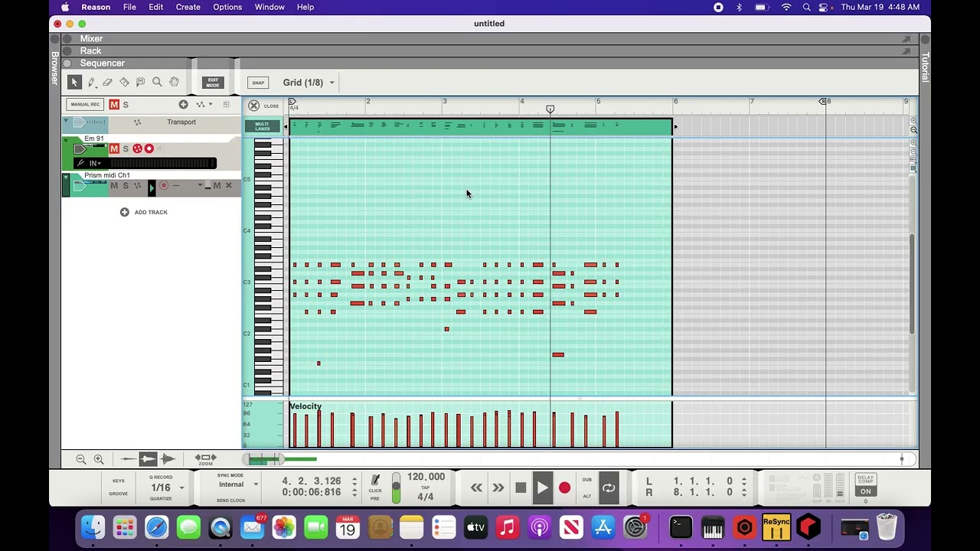The height and width of the screenshot is (551, 980).
Task: Click the Record button
Action: tap(564, 487)
